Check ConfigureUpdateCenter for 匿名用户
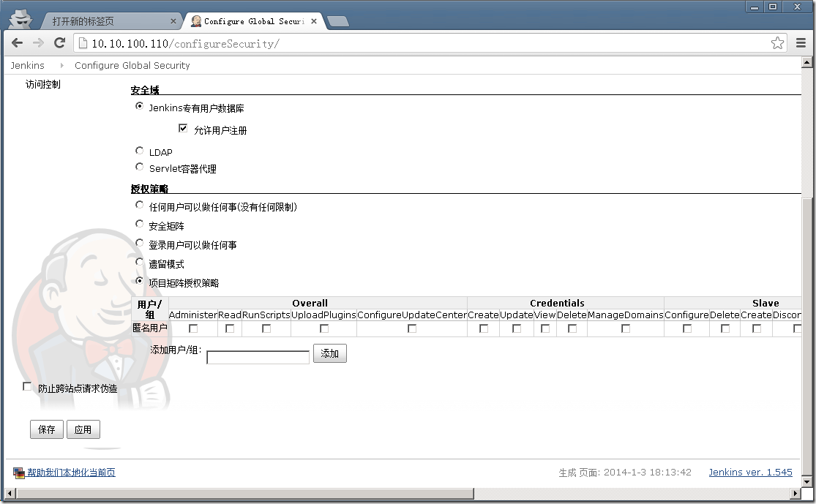 [411, 328]
